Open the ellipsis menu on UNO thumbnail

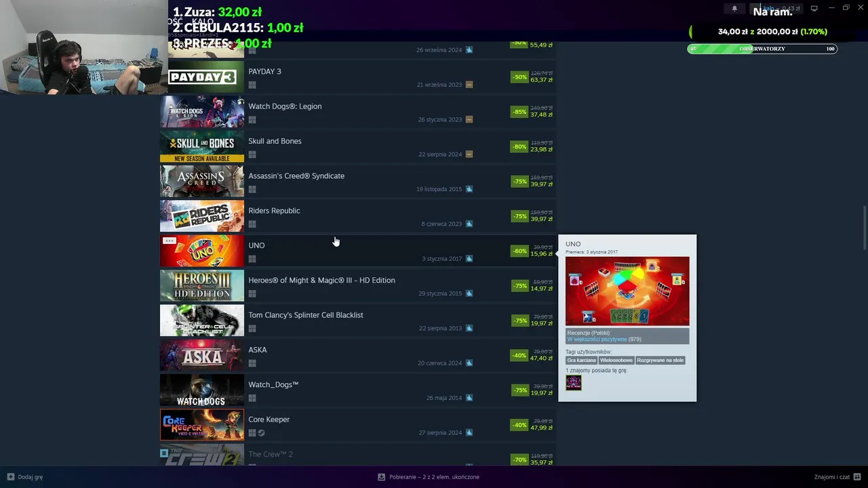(170, 241)
